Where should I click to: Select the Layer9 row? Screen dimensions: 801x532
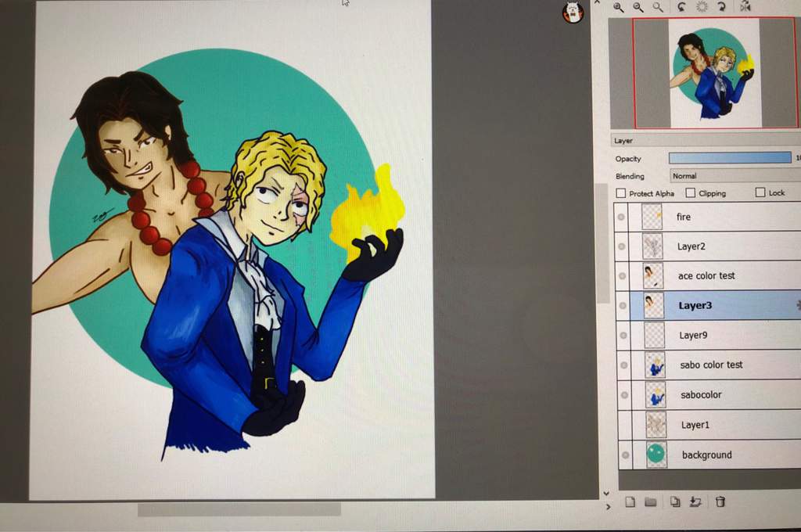pyautogui.click(x=709, y=336)
